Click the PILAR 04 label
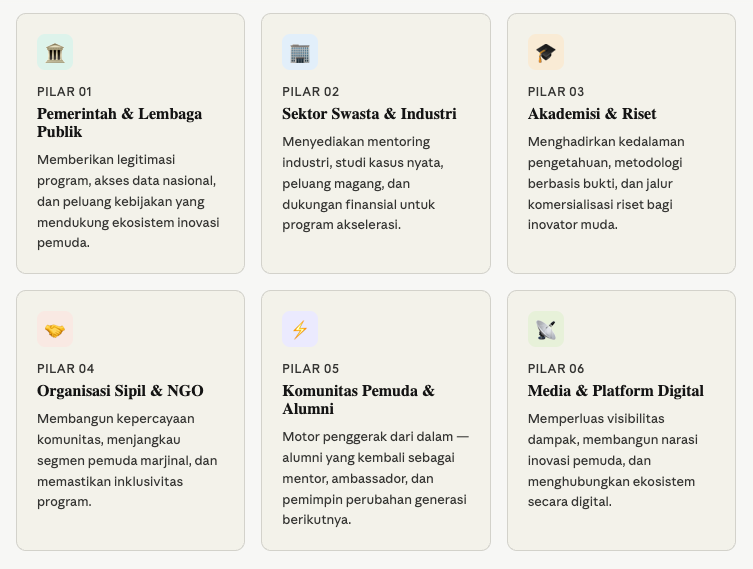The image size is (753, 569). 65,369
